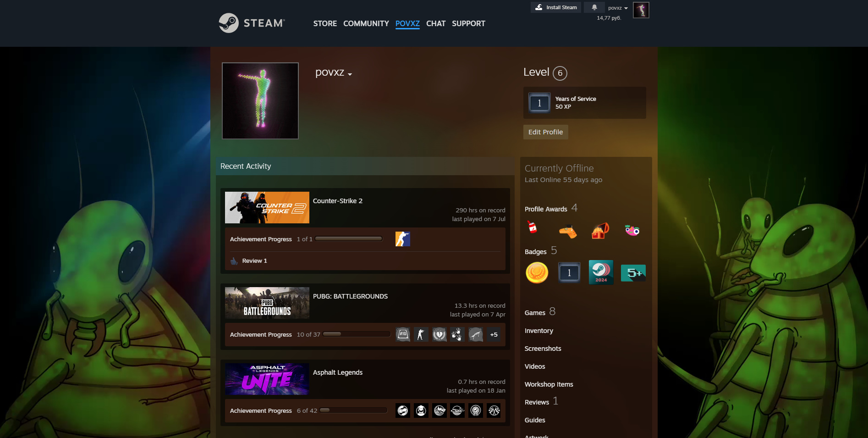Open fourth PUBG achievement hands icon
Image resolution: width=868 pixels, height=438 pixels.
pos(457,334)
